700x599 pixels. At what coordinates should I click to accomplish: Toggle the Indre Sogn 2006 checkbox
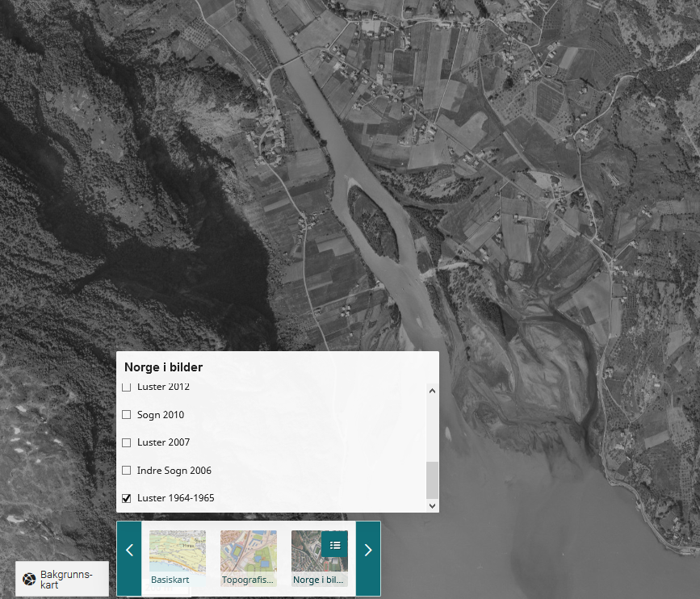coord(126,471)
